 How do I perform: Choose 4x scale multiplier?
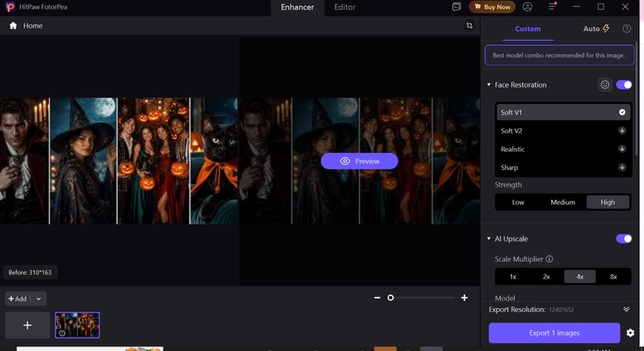[x=579, y=277]
